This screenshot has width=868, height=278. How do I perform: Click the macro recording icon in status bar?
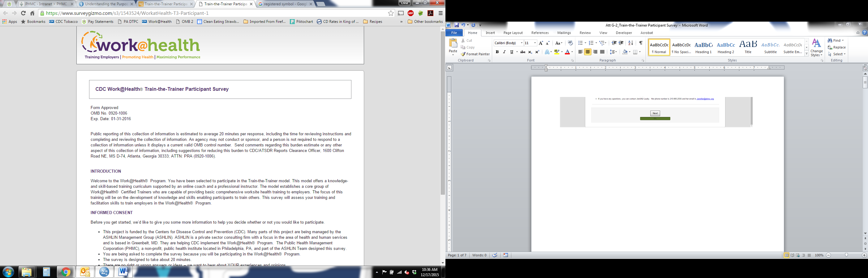point(506,255)
